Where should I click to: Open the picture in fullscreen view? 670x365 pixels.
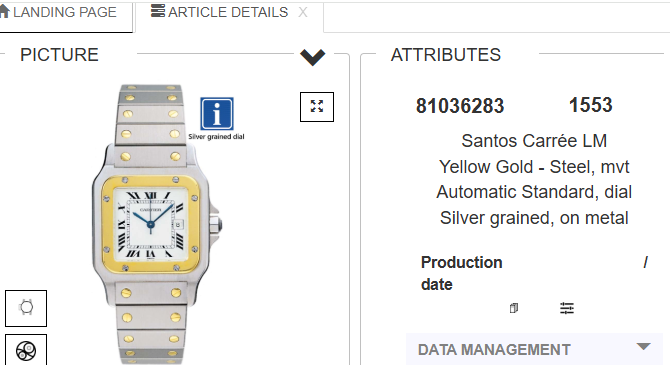coord(317,106)
